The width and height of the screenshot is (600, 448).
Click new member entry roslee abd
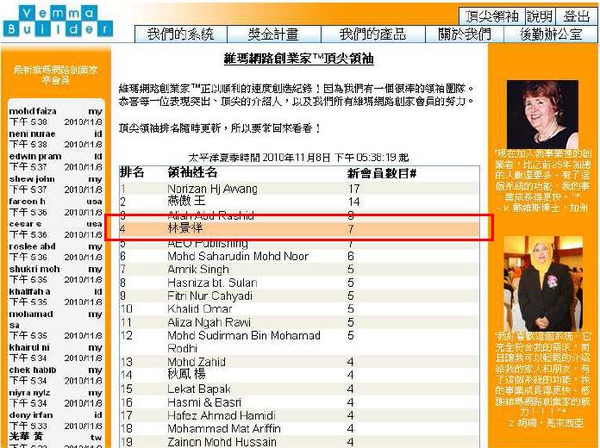[x=32, y=246]
